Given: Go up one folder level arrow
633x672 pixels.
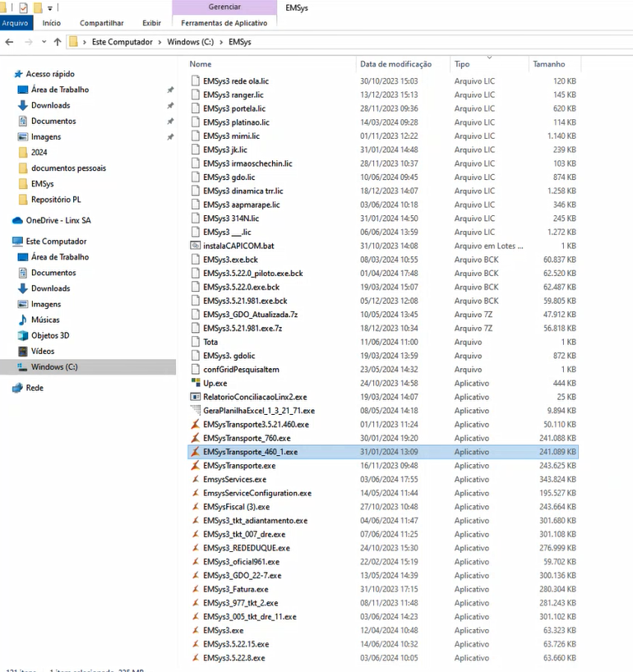Looking at the screenshot, I should coord(58,42).
